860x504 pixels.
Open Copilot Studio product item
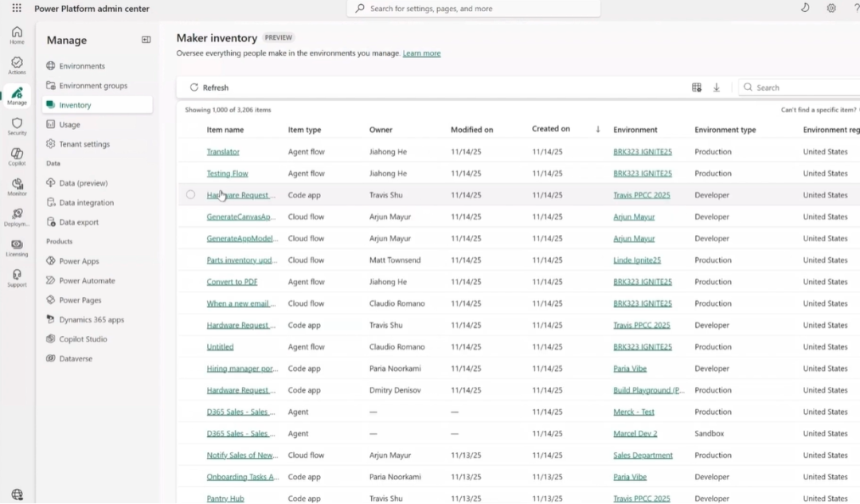(x=83, y=339)
